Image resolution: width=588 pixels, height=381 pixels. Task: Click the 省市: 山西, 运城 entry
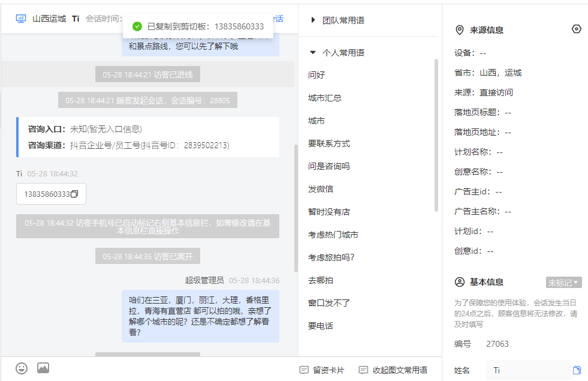pyautogui.click(x=488, y=73)
